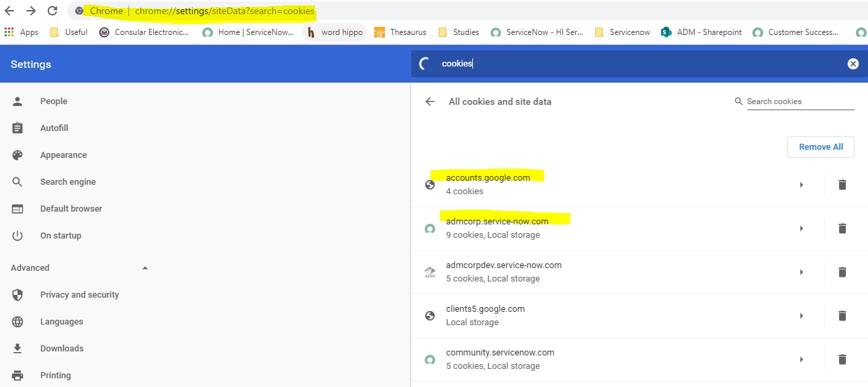Expand cookie details for accounts.google.com
This screenshot has height=387, width=868.
point(801,184)
